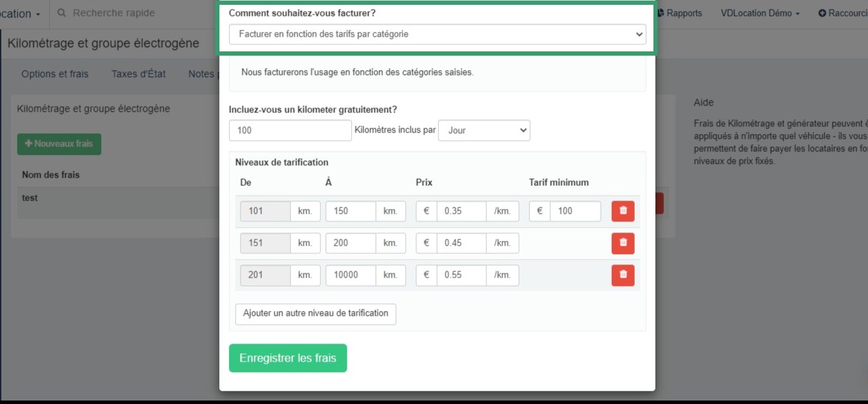Edit the price field showing 0.35

(x=460, y=211)
